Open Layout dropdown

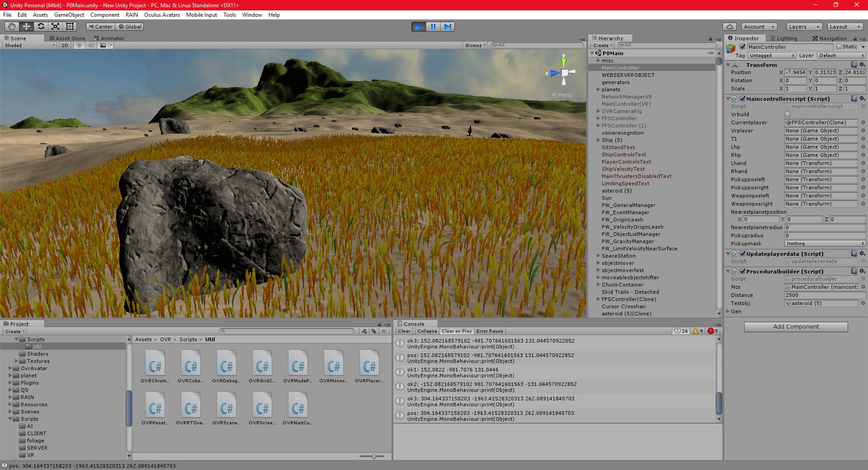point(845,27)
